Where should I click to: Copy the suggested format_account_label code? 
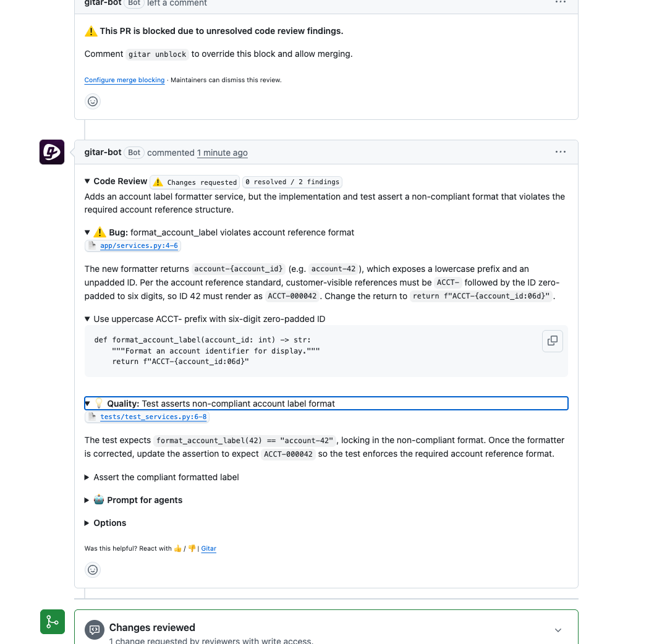coord(552,341)
